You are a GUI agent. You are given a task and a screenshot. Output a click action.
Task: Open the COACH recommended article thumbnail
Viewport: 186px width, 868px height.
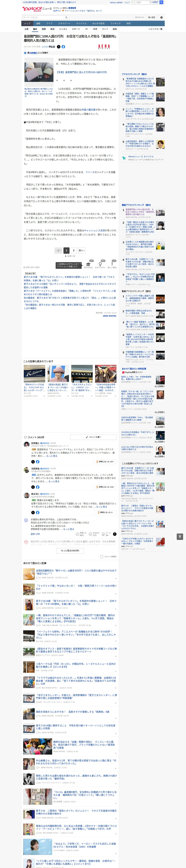pos(82,374)
